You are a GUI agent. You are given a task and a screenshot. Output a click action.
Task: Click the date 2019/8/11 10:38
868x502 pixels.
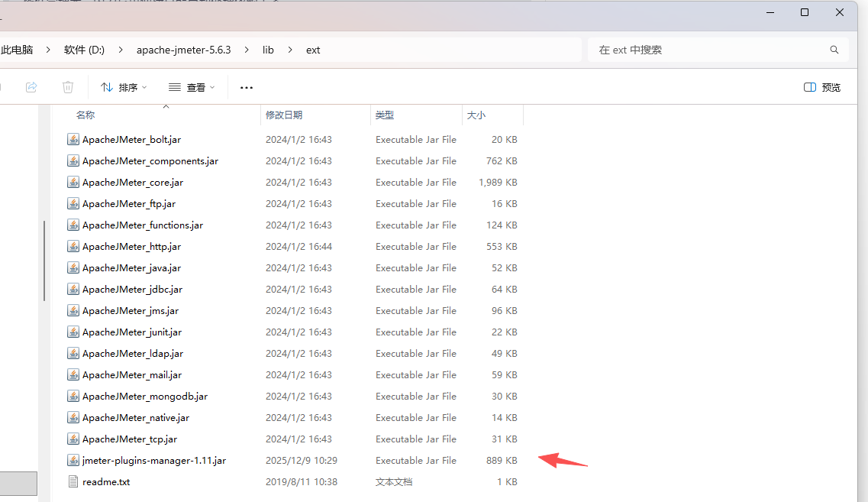point(301,482)
